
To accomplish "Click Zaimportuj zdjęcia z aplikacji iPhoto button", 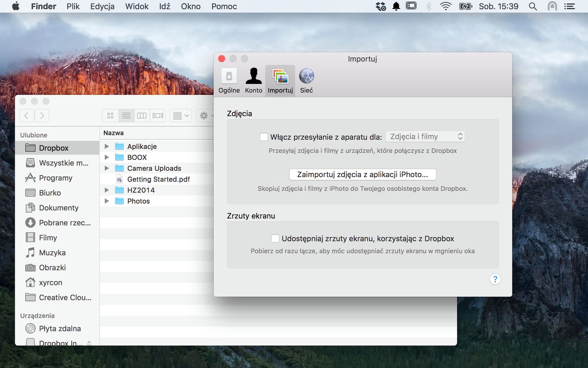I will coord(363,175).
